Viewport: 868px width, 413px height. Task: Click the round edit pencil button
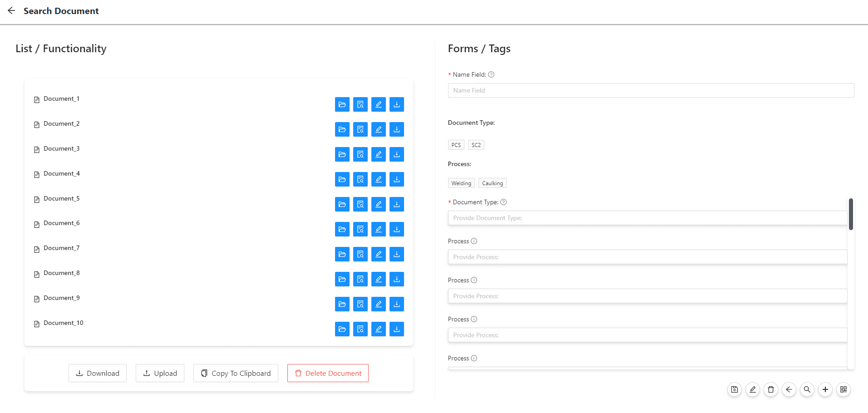click(753, 389)
